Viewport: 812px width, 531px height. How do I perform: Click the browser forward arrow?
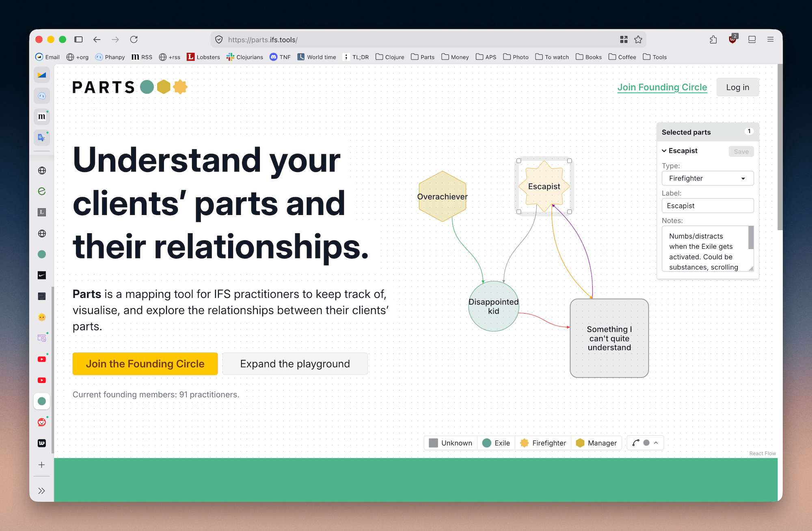(115, 39)
